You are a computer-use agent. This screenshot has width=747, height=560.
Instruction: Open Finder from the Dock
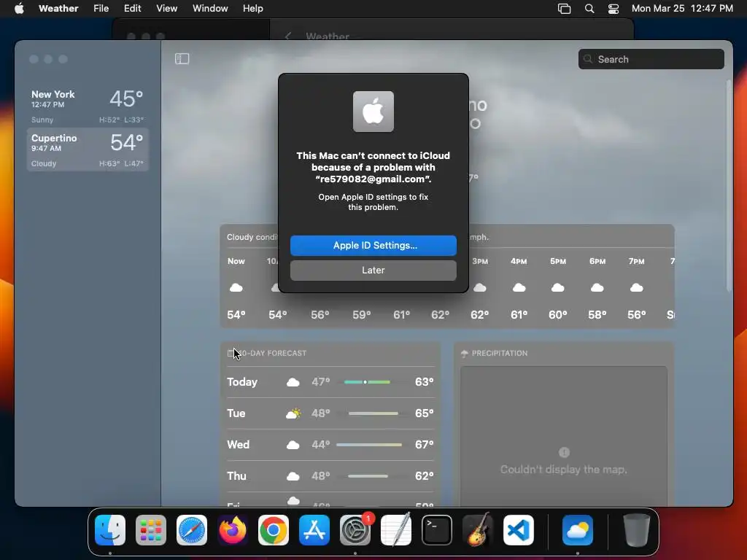(x=110, y=530)
